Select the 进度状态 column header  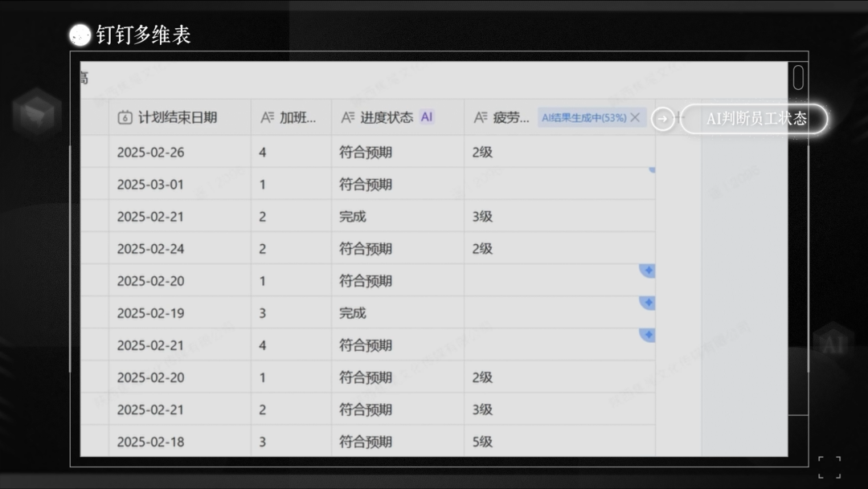point(398,117)
